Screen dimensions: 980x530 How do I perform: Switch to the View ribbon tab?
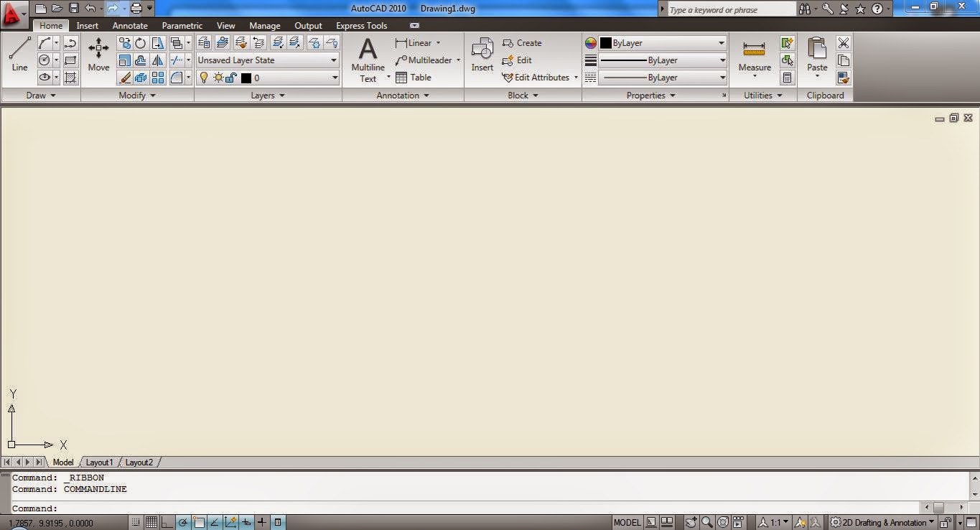226,25
